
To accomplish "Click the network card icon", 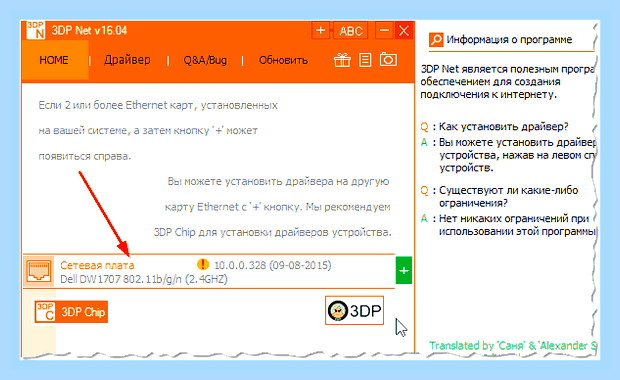I will (38, 271).
